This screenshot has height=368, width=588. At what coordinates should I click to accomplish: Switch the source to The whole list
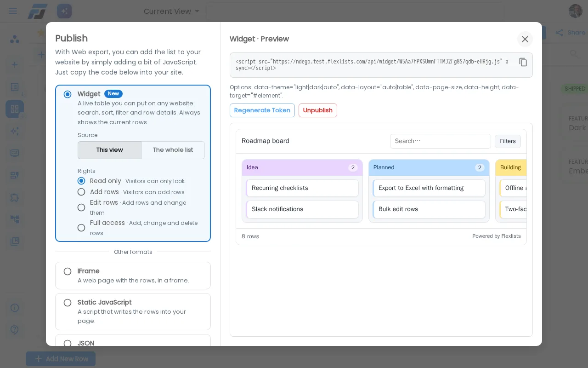coord(173,150)
